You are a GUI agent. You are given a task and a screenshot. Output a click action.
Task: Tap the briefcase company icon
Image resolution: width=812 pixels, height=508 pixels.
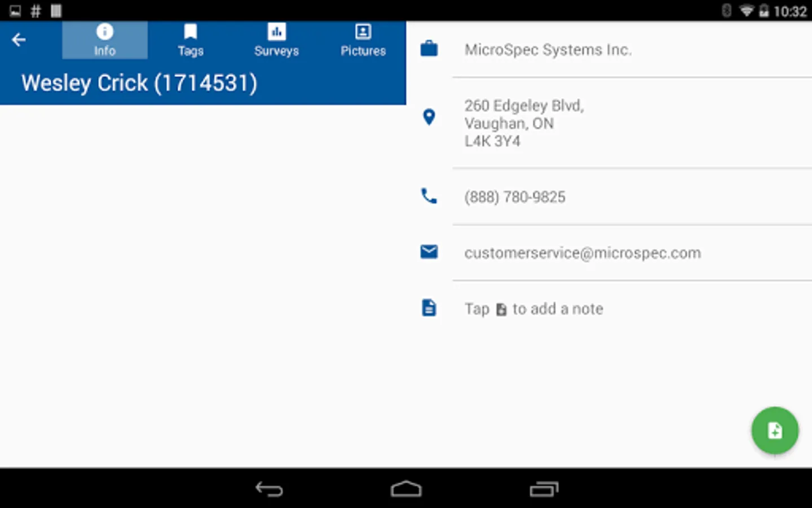(x=429, y=49)
